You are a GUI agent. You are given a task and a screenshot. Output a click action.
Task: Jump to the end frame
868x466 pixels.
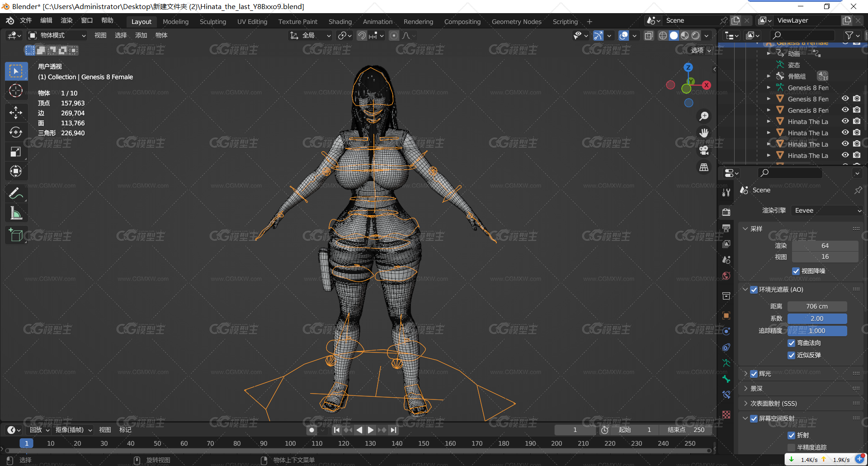(394, 430)
